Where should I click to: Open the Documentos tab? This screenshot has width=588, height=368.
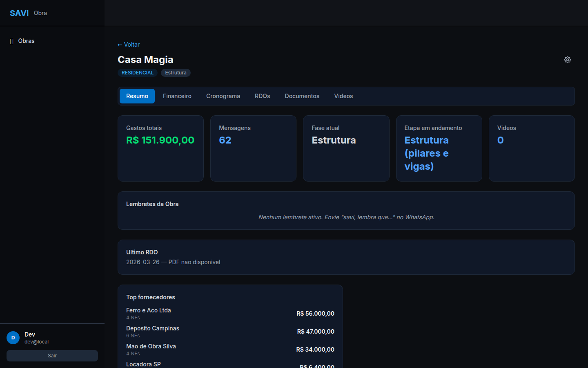click(x=302, y=96)
